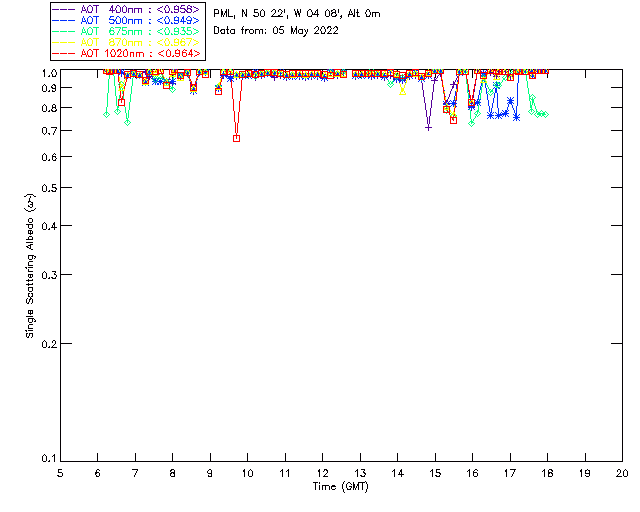Click the PML station location text

point(297,14)
